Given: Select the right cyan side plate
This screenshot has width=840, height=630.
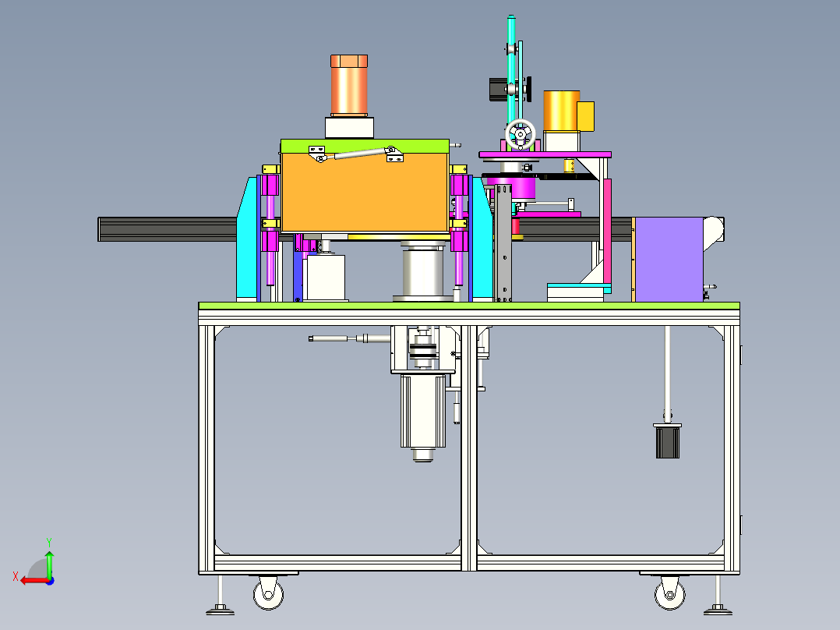Looking at the screenshot, I should point(482,239).
